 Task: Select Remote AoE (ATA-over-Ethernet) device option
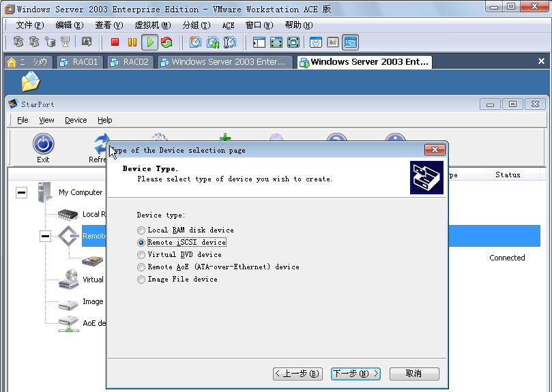click(x=141, y=267)
